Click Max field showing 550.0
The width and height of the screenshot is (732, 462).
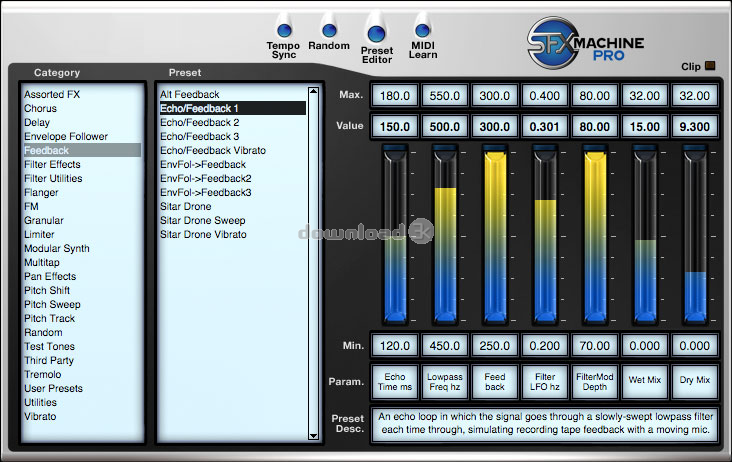pyautogui.click(x=445, y=96)
